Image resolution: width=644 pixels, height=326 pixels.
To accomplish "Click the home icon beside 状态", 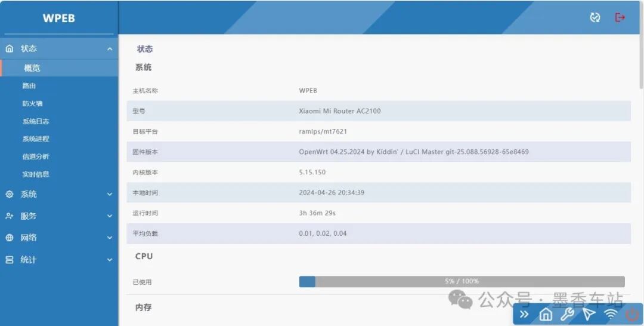I will pyautogui.click(x=10, y=48).
